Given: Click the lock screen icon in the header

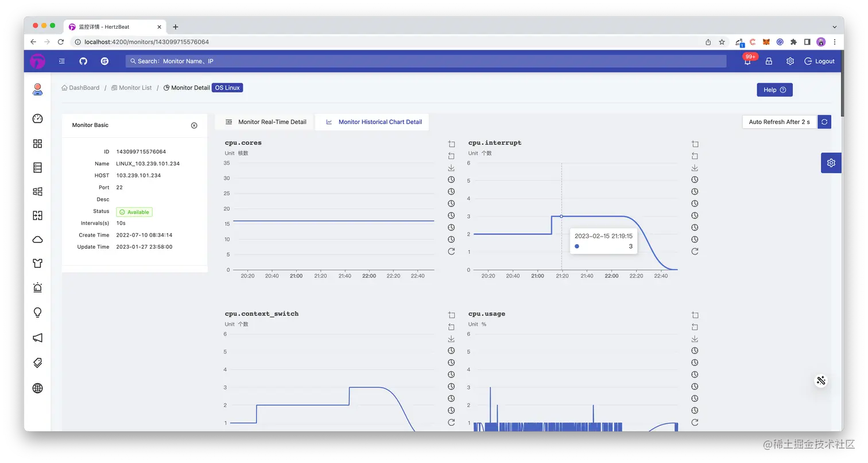Looking at the screenshot, I should (x=769, y=61).
